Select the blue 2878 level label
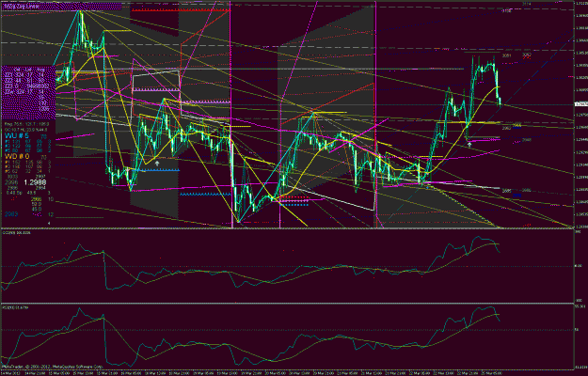This screenshot has width=588, height=376. (x=517, y=196)
